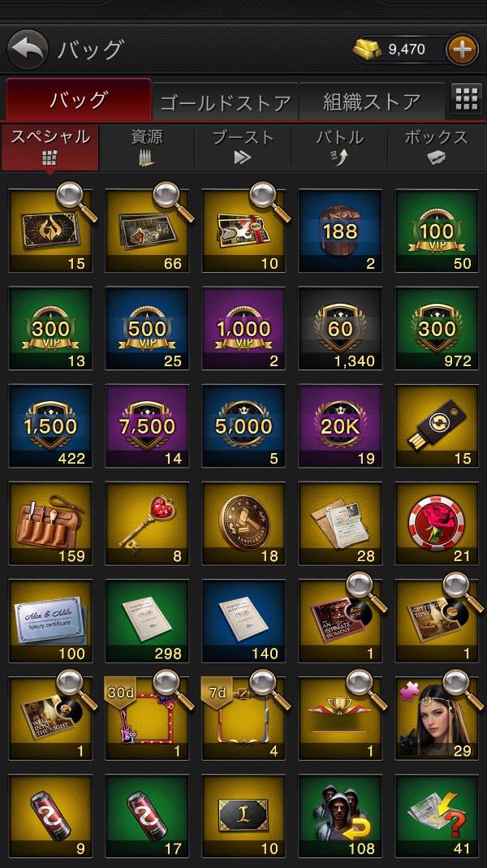The image size is (487, 868).
Task: Switch to the ゴールドストア tab
Action: 226,101
